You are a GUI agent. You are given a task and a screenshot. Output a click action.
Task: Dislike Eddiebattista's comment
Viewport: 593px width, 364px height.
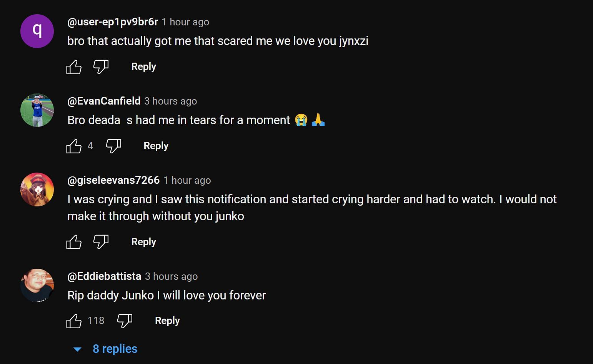pos(125,321)
